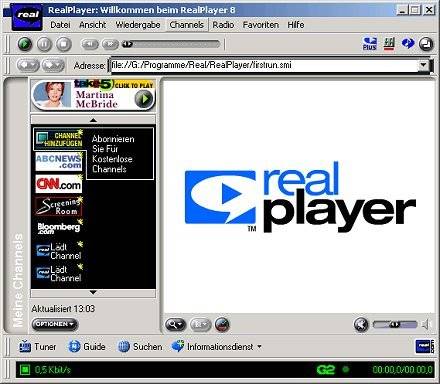
Task: Click the Pause button
Action: (x=44, y=44)
